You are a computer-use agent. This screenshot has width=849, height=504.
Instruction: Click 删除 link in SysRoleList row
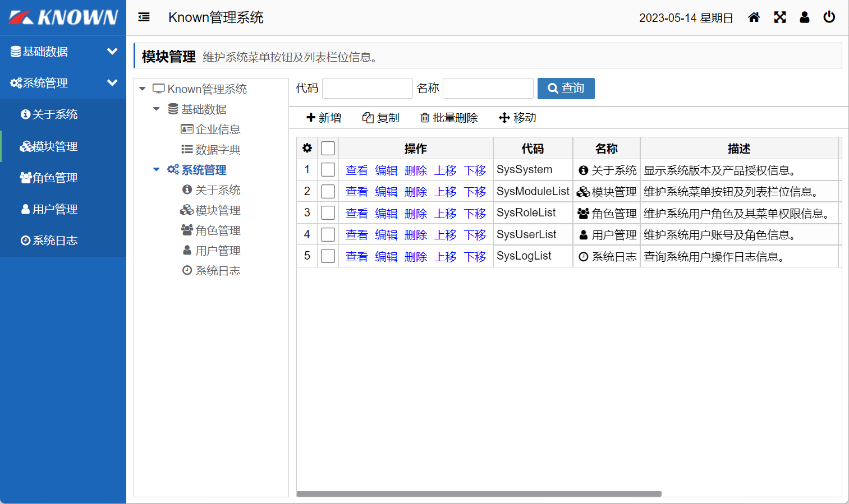tap(416, 214)
